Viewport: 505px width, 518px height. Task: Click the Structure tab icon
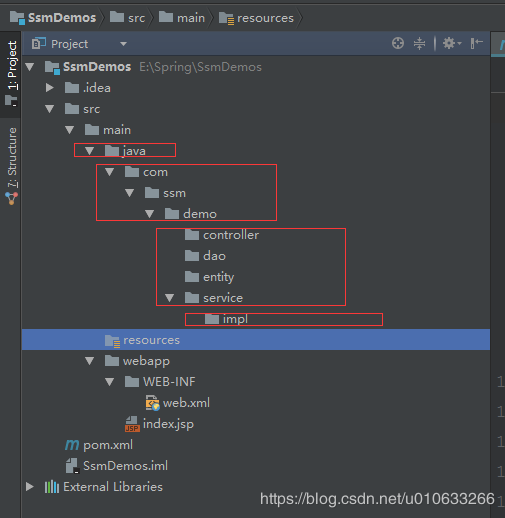click(12, 199)
